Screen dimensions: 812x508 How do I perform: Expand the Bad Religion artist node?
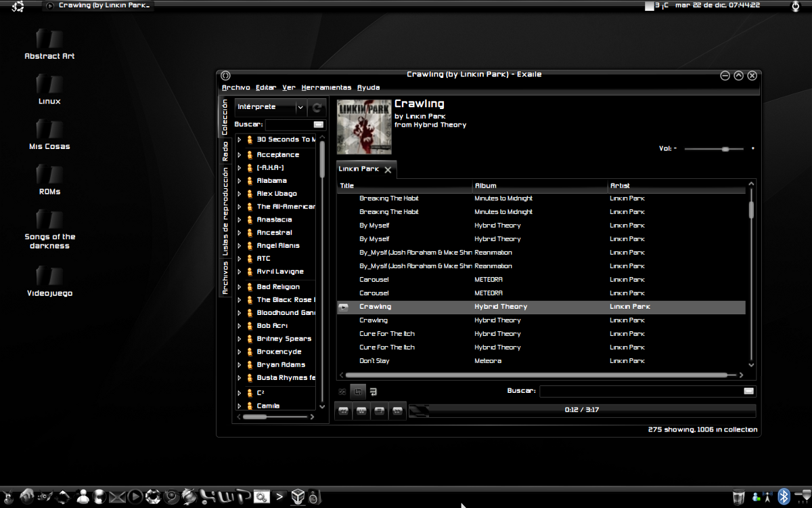pos(239,287)
